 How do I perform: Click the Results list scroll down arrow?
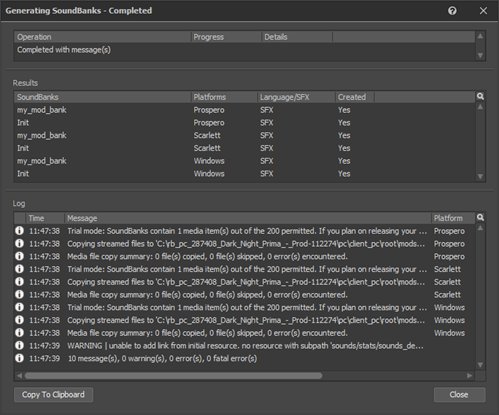[x=480, y=176]
